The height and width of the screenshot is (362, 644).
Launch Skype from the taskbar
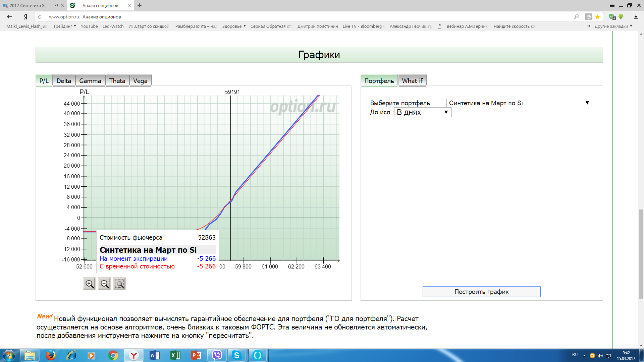pyautogui.click(x=237, y=355)
